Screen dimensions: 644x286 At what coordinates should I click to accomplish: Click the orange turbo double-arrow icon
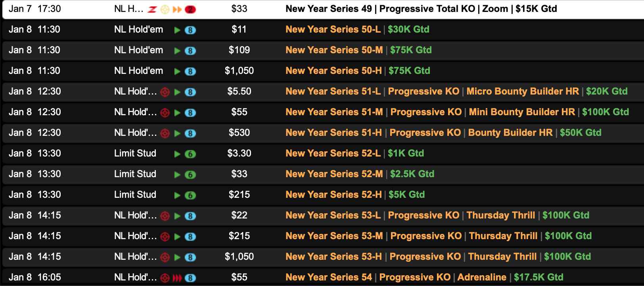click(x=177, y=10)
